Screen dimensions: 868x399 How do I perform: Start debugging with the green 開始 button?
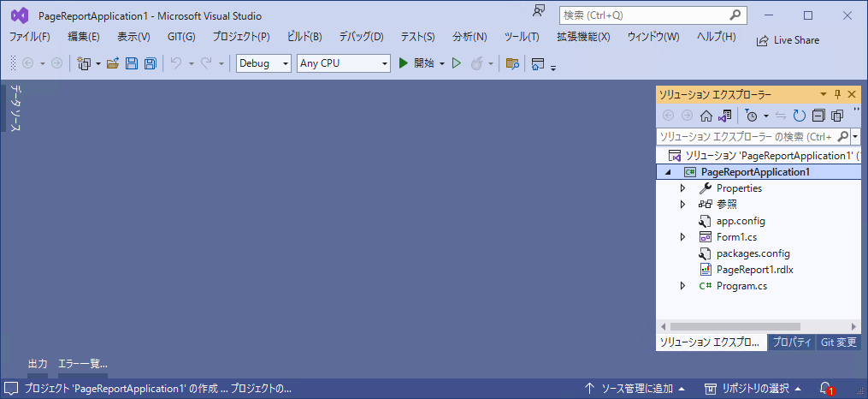coord(416,63)
